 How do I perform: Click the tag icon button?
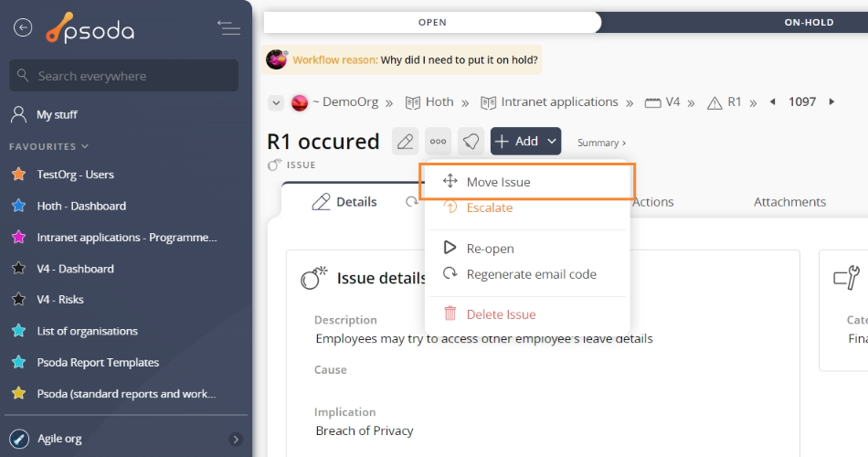471,142
